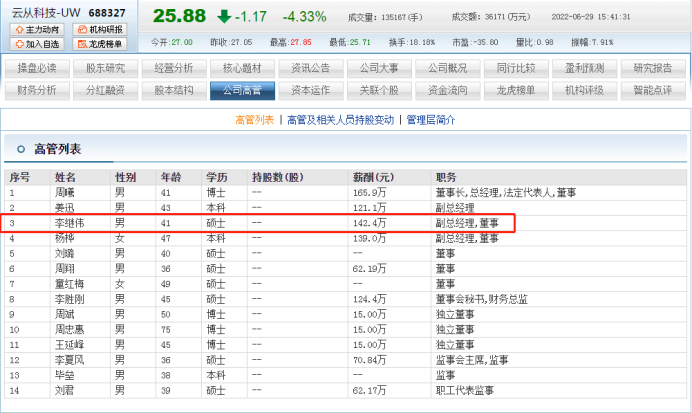The width and height of the screenshot is (692, 413).
Task: Open the 操盘必读 tab
Action: click(x=37, y=68)
